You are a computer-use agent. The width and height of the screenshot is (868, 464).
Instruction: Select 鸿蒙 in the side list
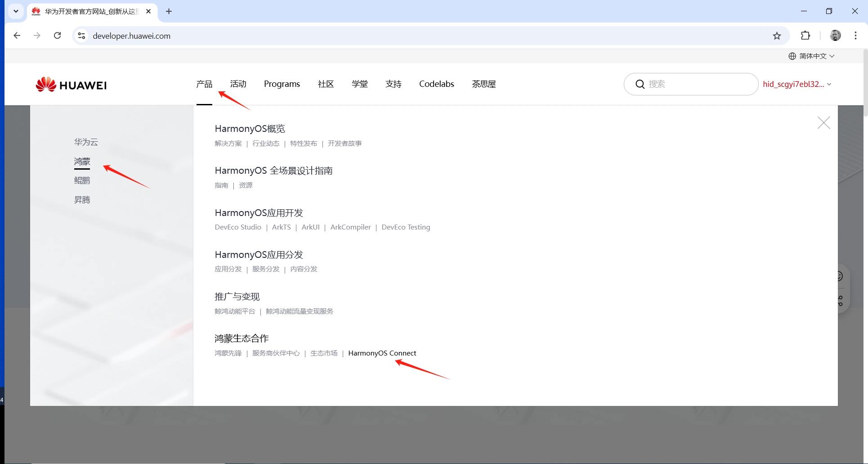(82, 161)
